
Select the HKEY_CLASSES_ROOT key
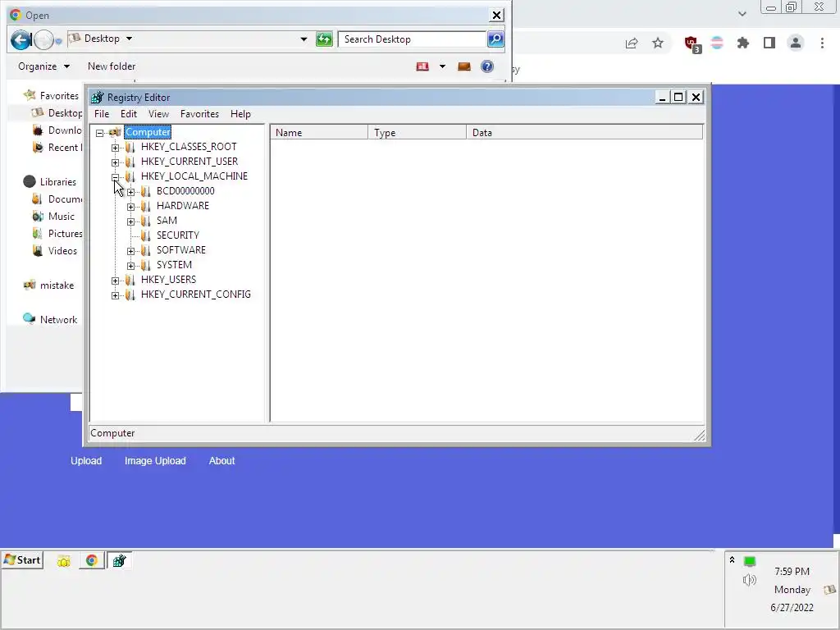coord(189,147)
